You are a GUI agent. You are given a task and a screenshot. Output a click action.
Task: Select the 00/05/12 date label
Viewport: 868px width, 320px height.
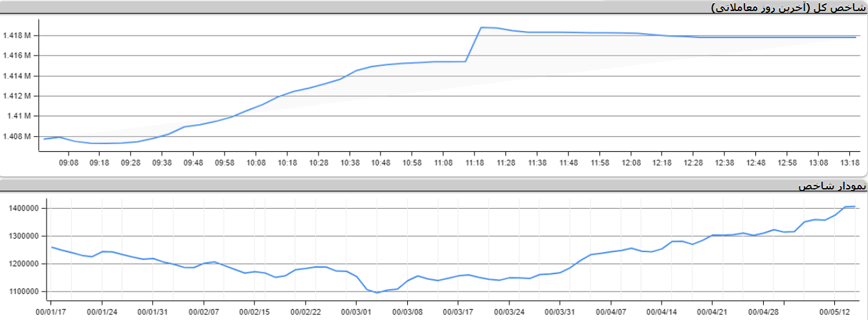pyautogui.click(x=835, y=312)
